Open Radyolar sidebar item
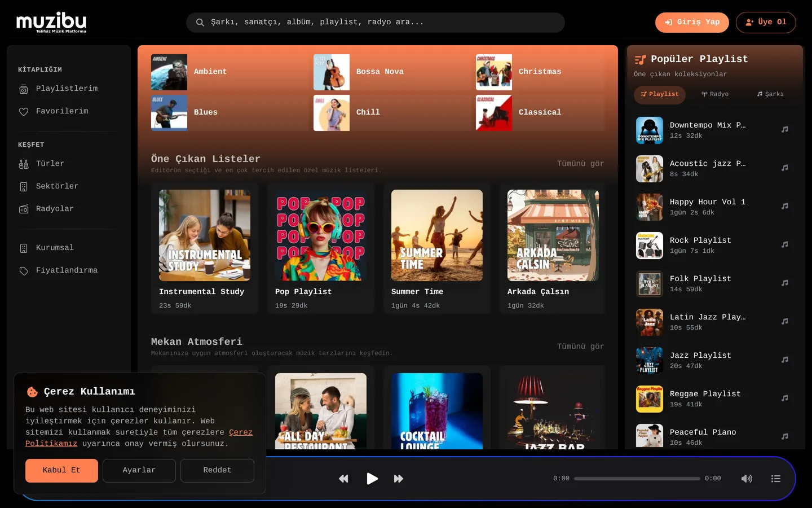The image size is (812, 508). point(69,209)
